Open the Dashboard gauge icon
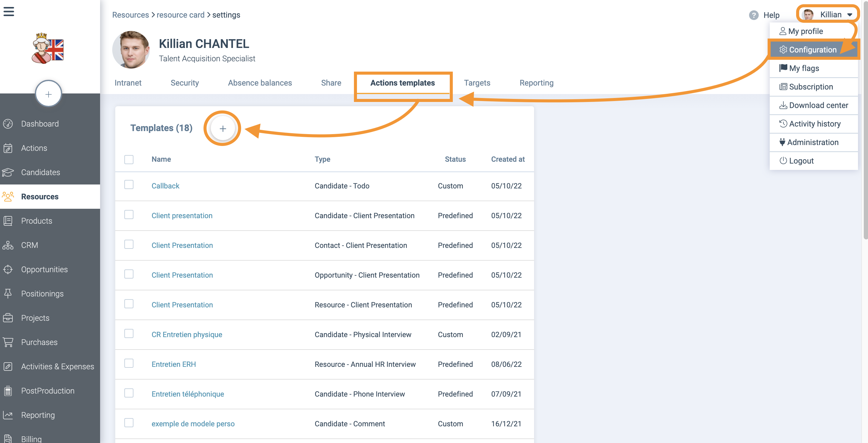Screen dimensions: 868x443 click(x=8, y=124)
